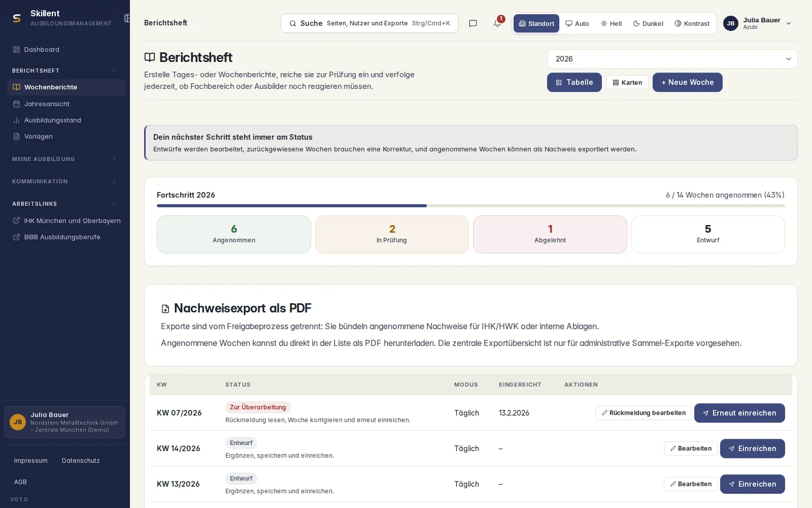Click the In Prüfung count card
The height and width of the screenshot is (508, 812).
point(392,234)
